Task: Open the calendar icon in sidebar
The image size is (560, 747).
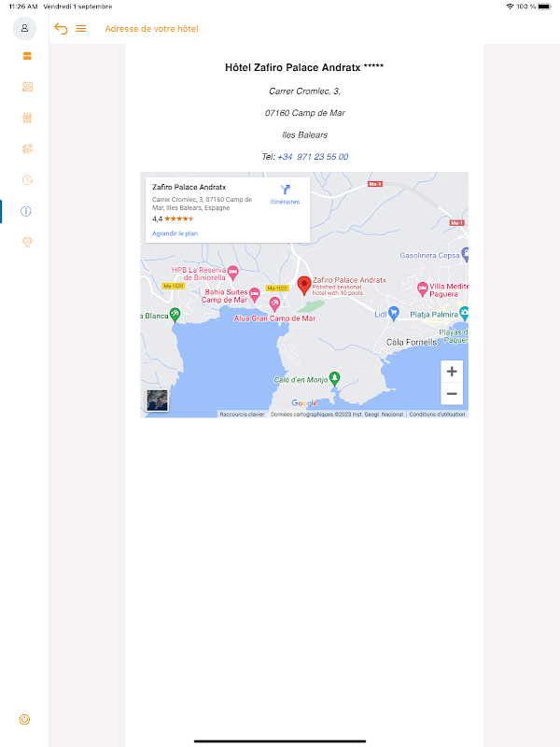Action: [x=27, y=87]
